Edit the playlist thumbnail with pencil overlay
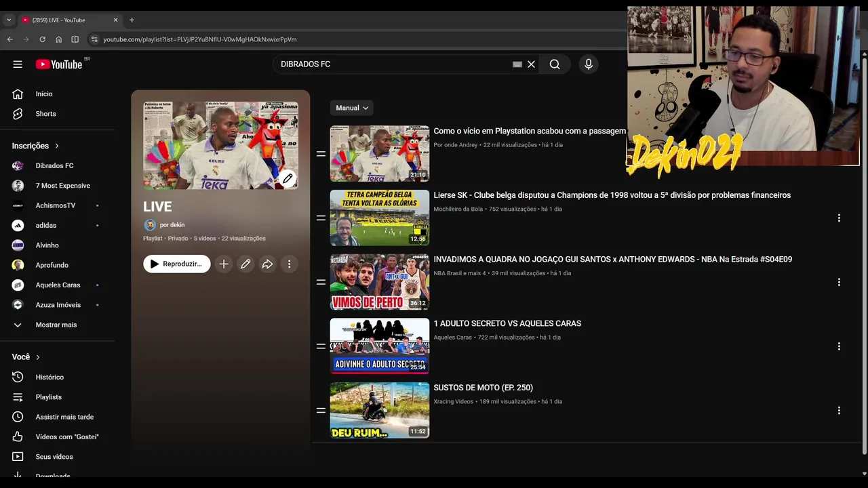This screenshot has height=488, width=868. (288, 178)
